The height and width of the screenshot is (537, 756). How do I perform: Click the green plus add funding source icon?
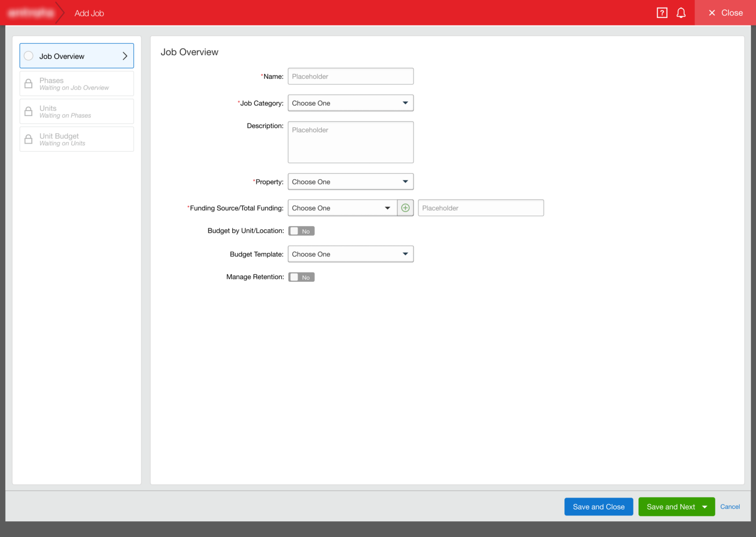(406, 208)
